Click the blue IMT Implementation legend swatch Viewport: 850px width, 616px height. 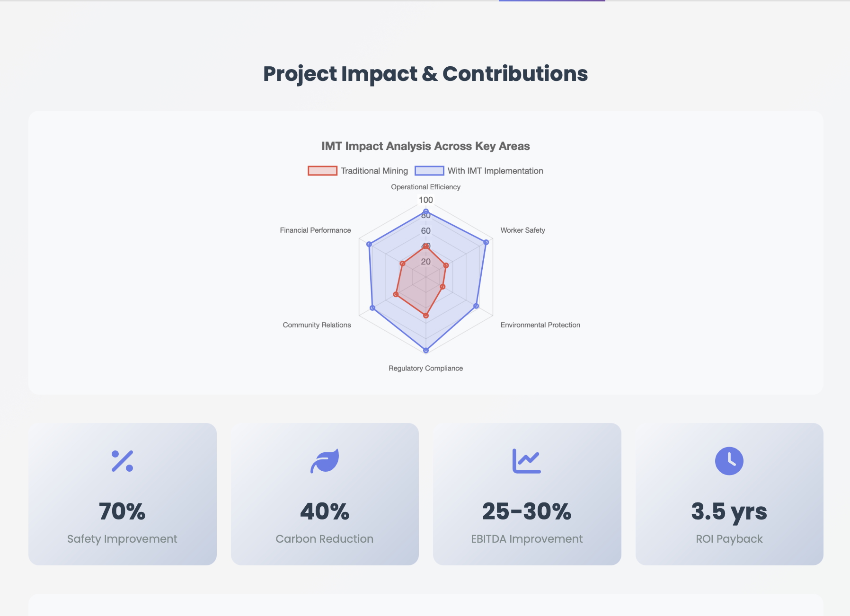tap(429, 171)
